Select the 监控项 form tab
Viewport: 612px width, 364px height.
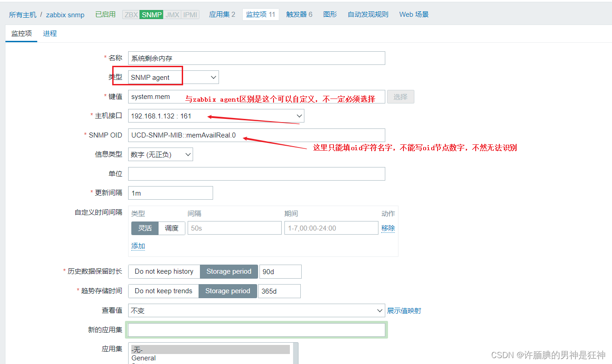(21, 34)
